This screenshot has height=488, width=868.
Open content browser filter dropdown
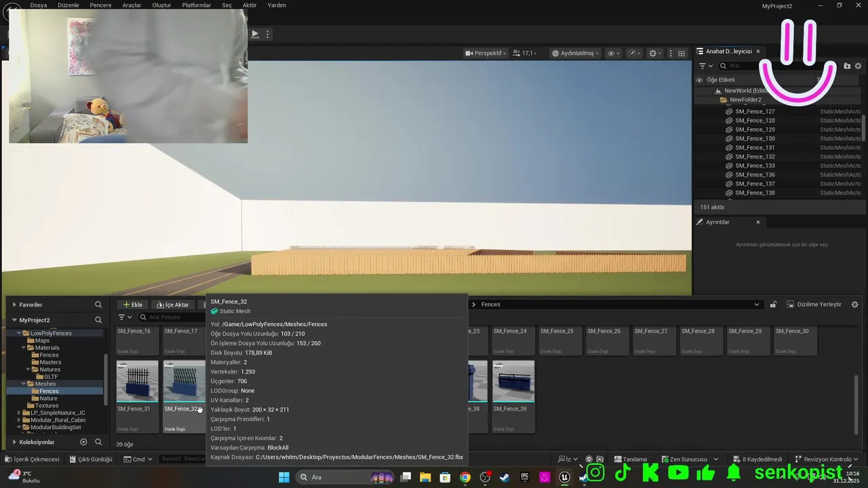pyautogui.click(x=125, y=317)
